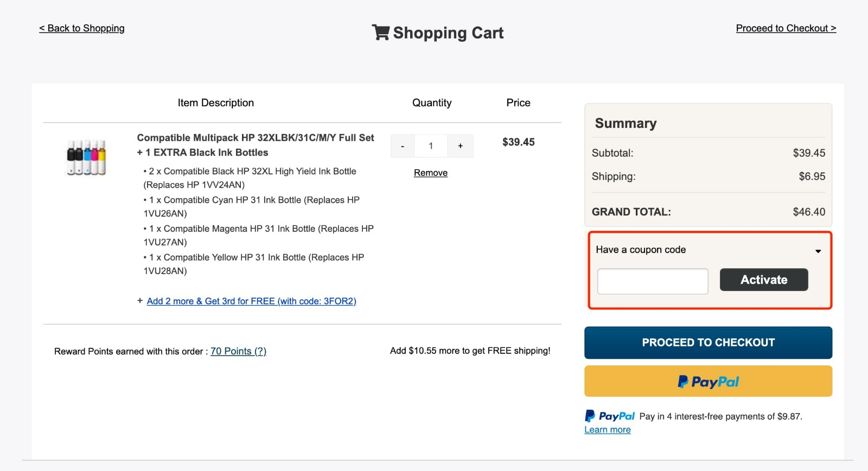Open 'Add 2 more & Get 3rd for FREE' link
The image size is (868, 471).
pos(252,301)
